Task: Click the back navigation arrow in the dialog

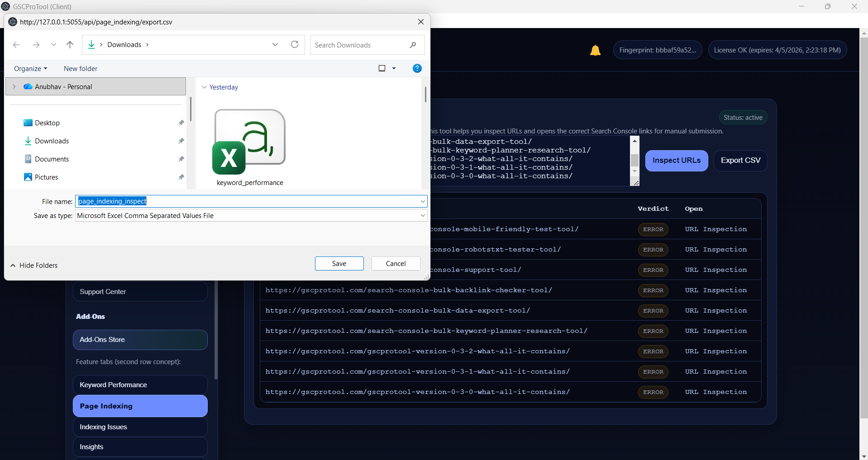Action: tap(16, 44)
